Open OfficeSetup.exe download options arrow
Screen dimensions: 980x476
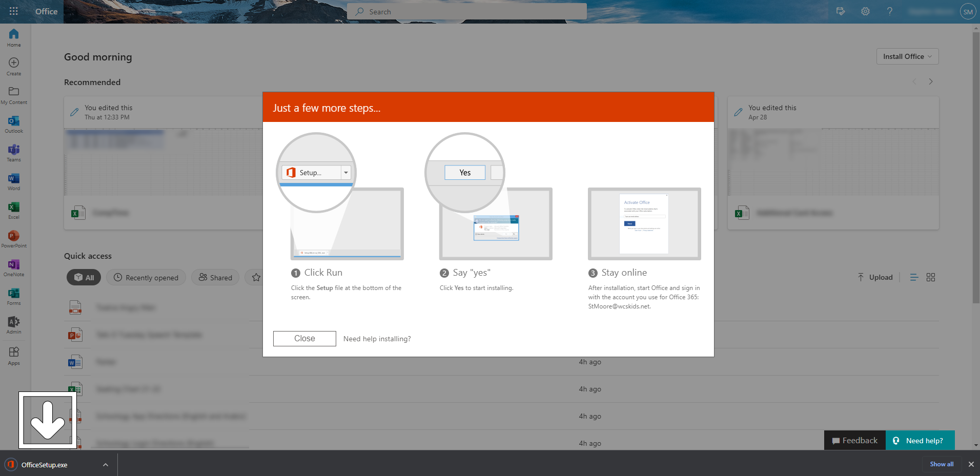[106, 465]
